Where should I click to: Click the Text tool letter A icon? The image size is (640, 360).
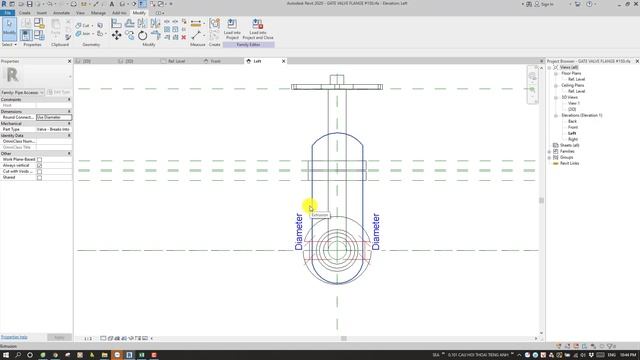pos(111,4)
